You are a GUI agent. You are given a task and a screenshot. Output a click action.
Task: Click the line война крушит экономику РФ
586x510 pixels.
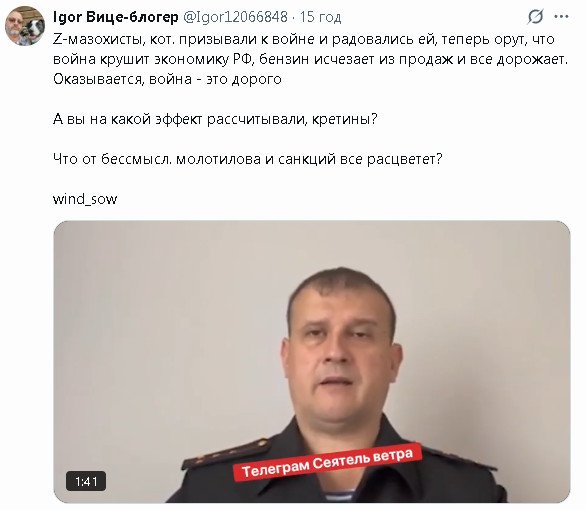click(x=310, y=59)
